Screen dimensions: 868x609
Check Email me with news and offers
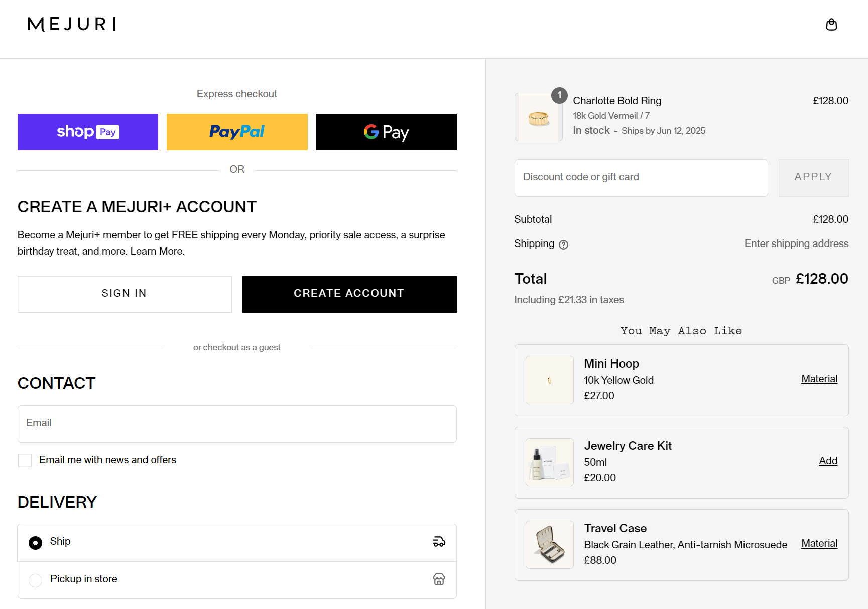(25, 460)
